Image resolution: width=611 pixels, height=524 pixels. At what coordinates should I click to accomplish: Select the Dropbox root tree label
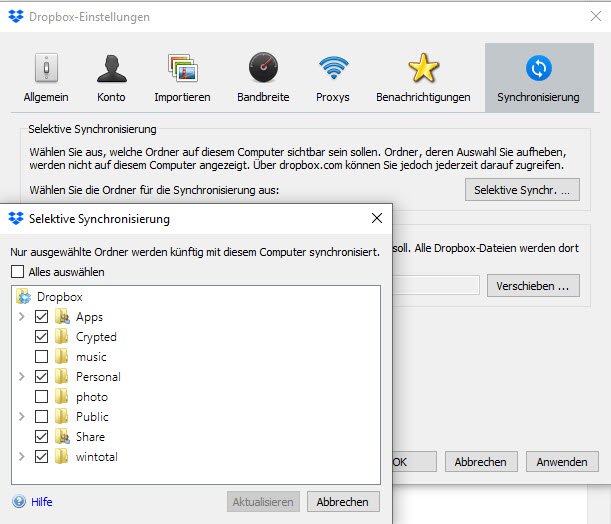60,297
